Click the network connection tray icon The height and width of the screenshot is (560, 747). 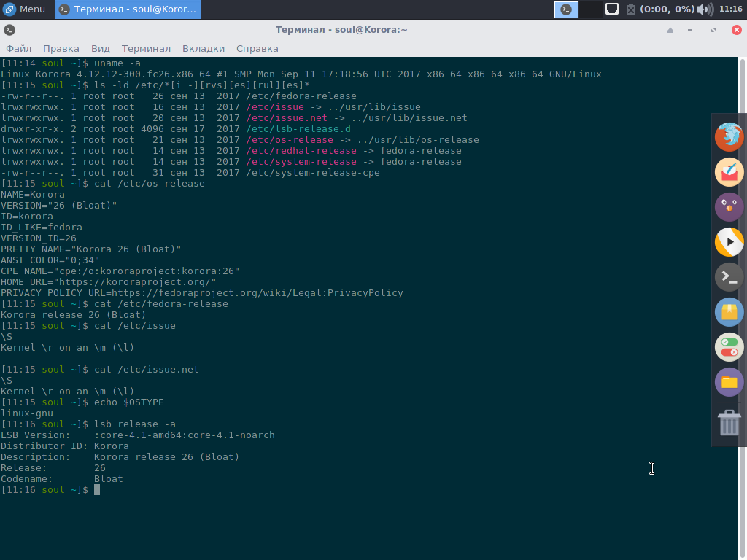click(612, 9)
